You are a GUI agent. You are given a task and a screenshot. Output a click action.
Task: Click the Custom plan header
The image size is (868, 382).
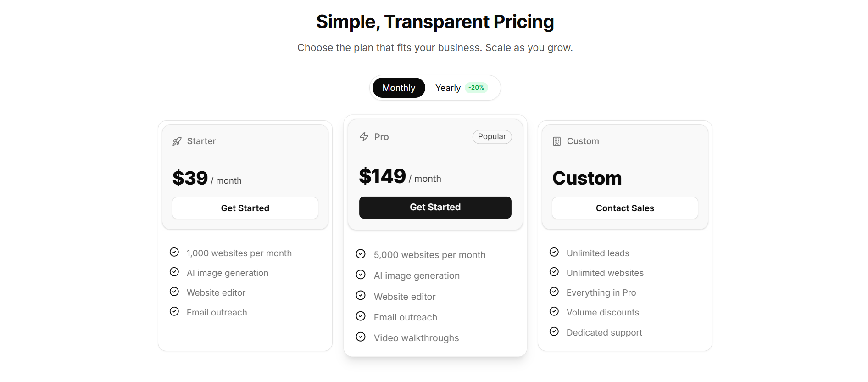(583, 141)
